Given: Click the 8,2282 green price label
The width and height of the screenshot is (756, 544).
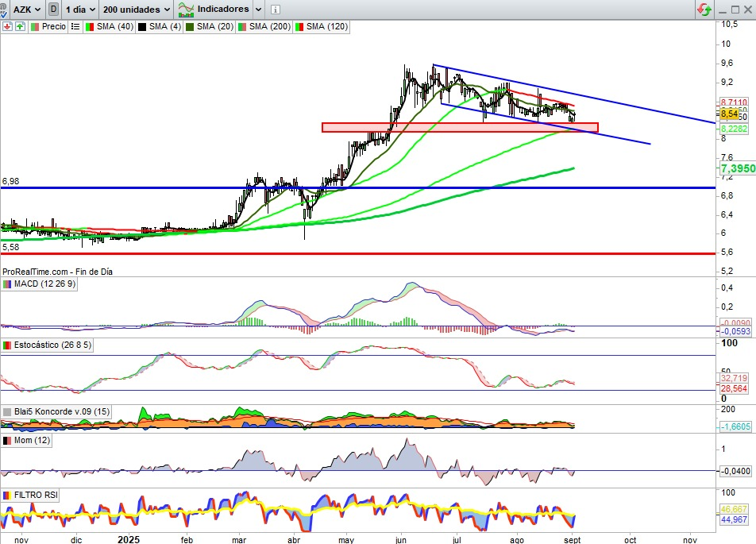Looking at the screenshot, I should pos(734,129).
